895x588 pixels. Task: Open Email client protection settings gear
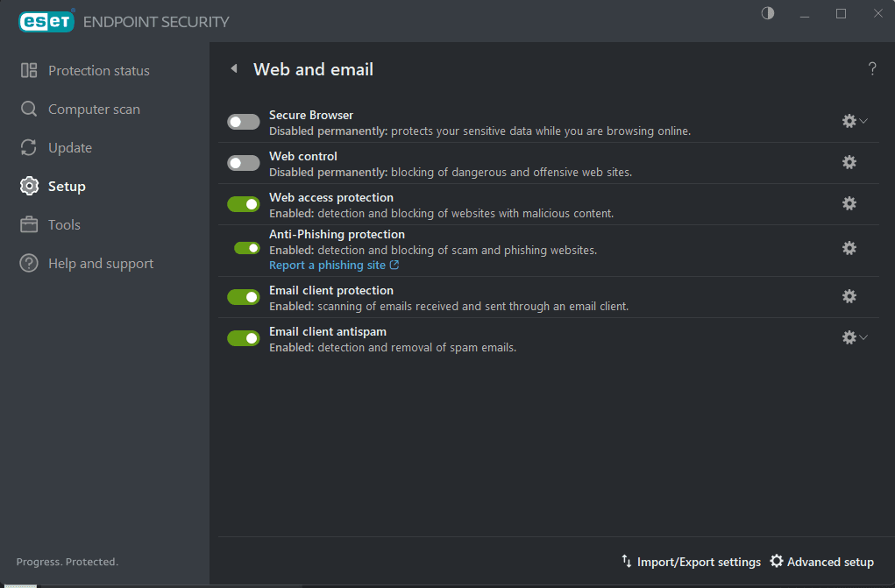click(849, 296)
